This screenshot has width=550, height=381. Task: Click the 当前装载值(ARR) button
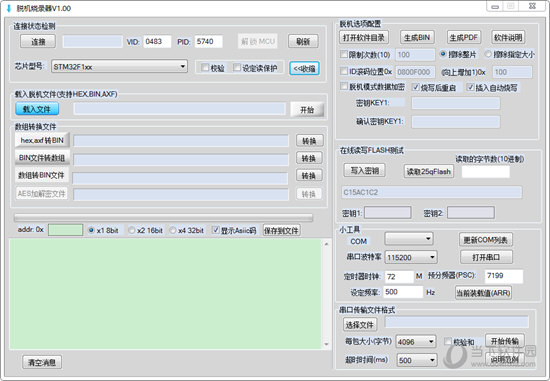tap(483, 293)
